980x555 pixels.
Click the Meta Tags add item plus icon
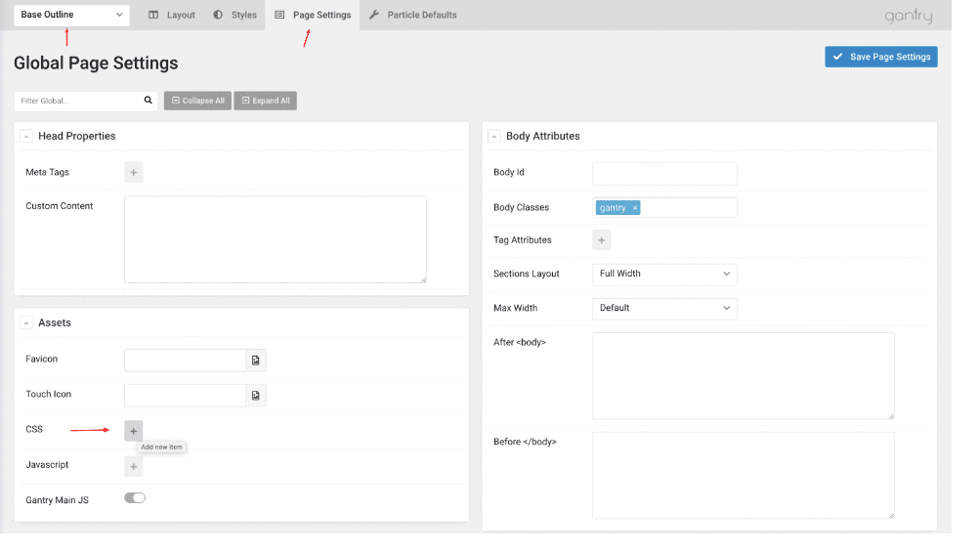[134, 173]
